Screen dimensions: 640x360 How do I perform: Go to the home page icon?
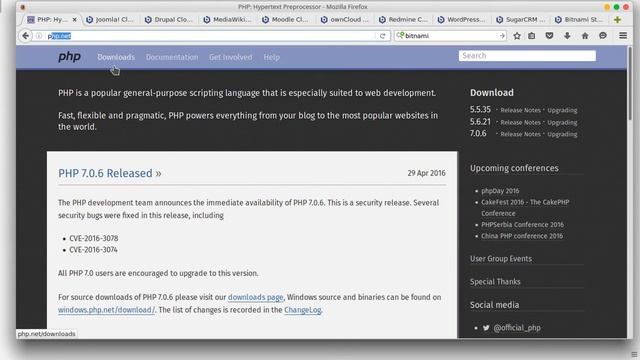(x=585, y=36)
